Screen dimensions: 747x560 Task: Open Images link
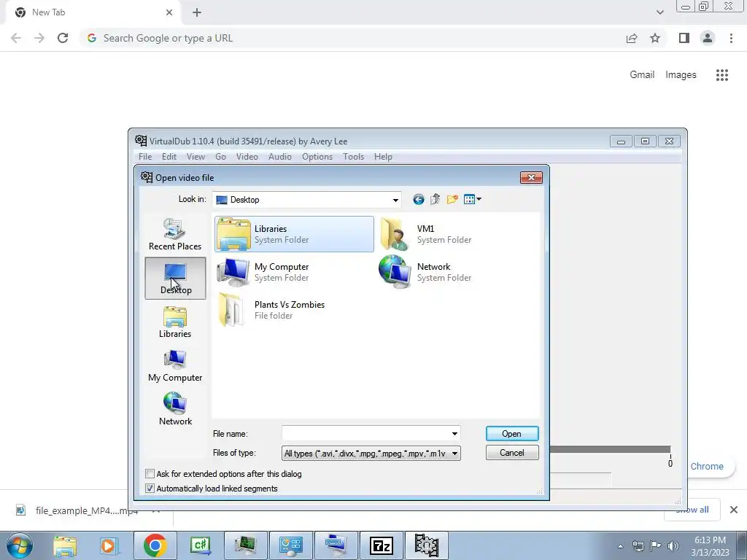click(x=681, y=75)
